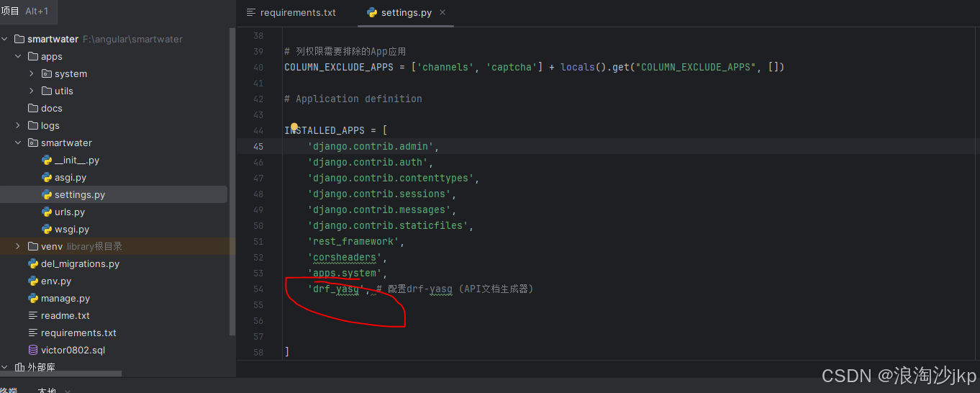Expand the utils folder
Screen dimensions: 980x393
pos(32,91)
